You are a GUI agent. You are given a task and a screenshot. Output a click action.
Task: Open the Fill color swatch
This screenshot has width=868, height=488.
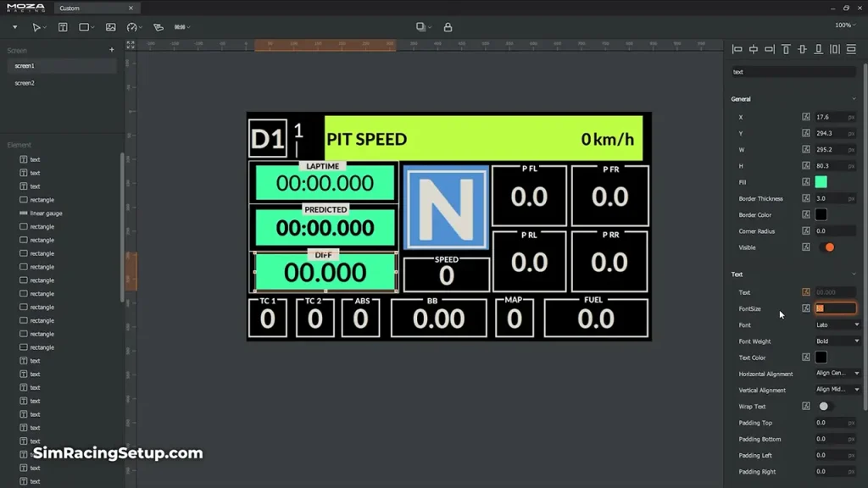coord(821,182)
